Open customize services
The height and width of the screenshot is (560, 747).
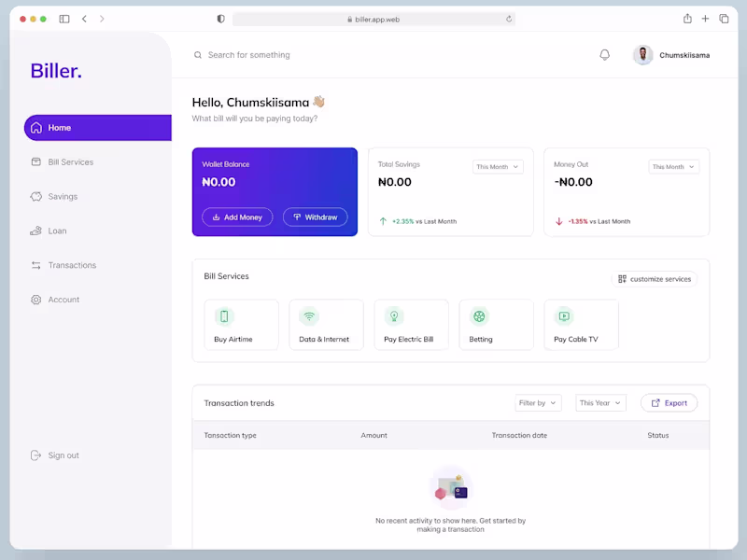pos(655,278)
